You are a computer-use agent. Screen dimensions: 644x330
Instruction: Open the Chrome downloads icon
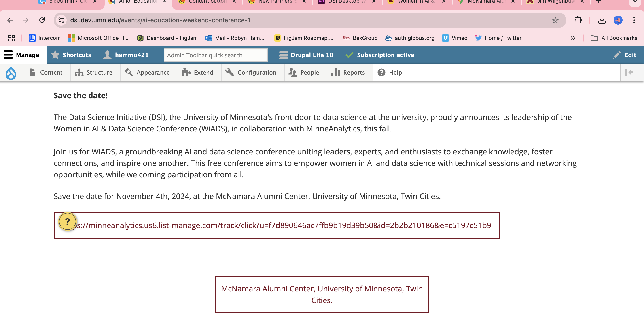pyautogui.click(x=602, y=20)
